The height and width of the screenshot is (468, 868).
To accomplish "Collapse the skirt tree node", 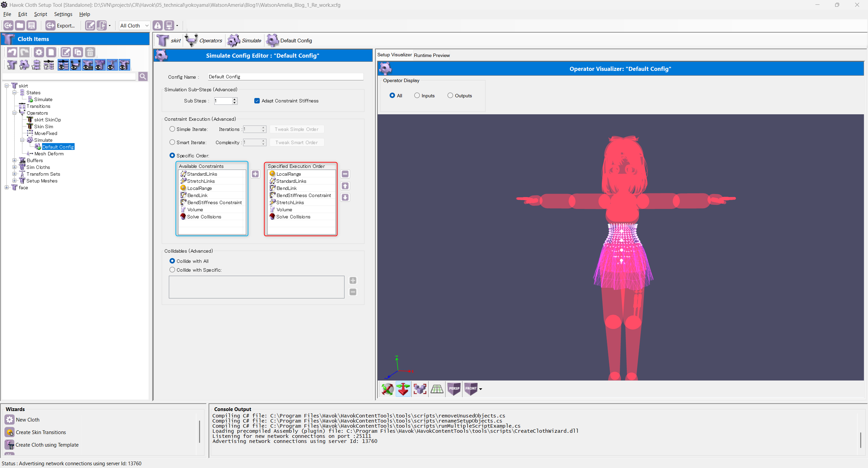I will [6, 86].
